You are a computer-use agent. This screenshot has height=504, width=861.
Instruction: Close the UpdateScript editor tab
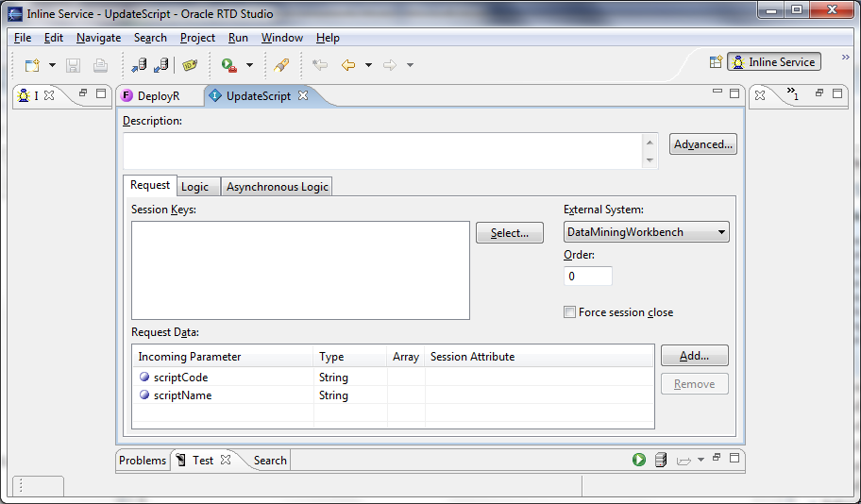pos(303,95)
